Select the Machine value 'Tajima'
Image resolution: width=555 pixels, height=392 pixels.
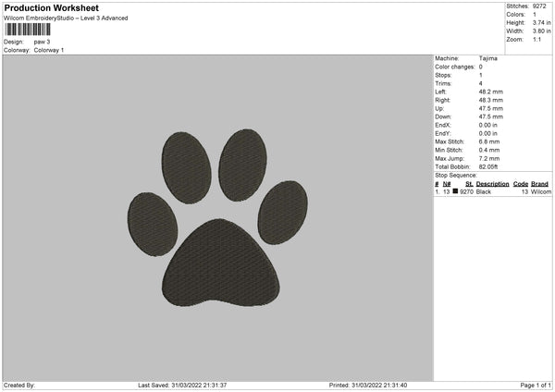(x=487, y=59)
